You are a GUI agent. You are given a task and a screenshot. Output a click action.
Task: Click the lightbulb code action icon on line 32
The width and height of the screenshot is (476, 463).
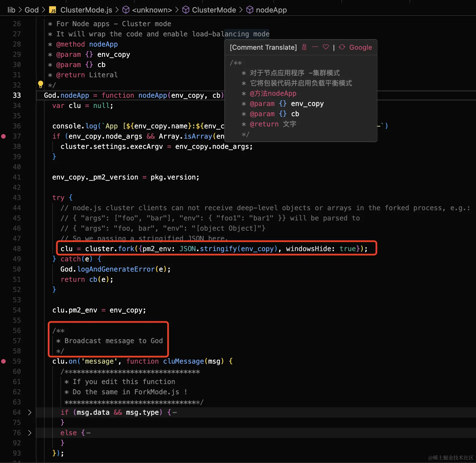pos(41,84)
